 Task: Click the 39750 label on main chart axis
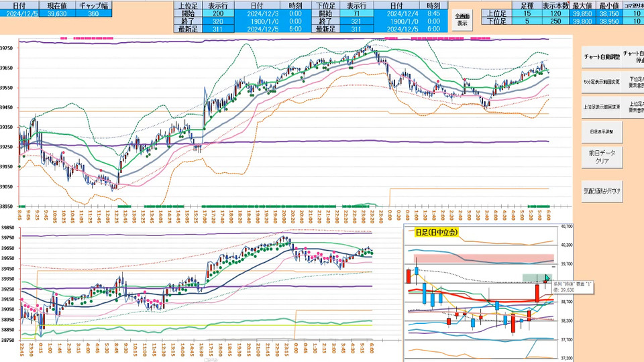(x=7, y=48)
